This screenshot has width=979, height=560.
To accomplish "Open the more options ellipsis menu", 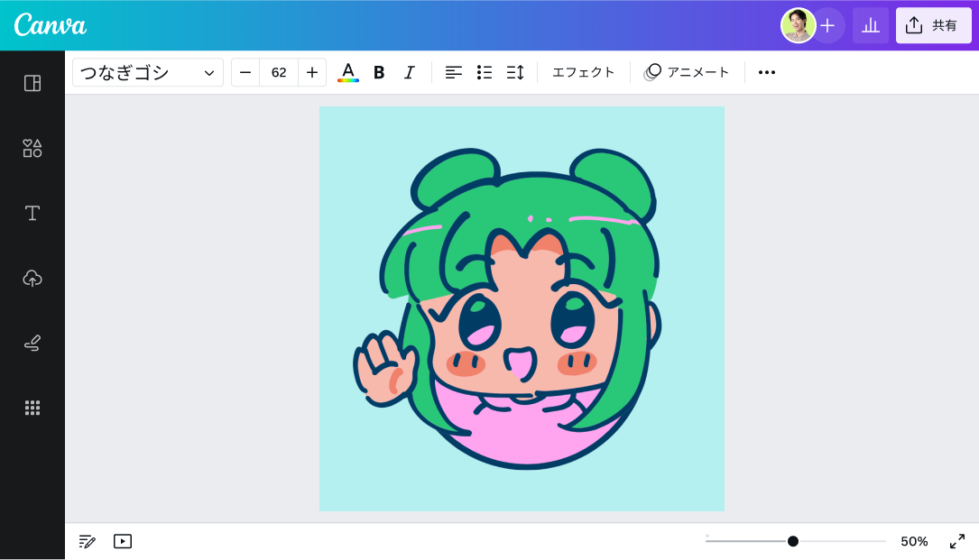I will 767,72.
